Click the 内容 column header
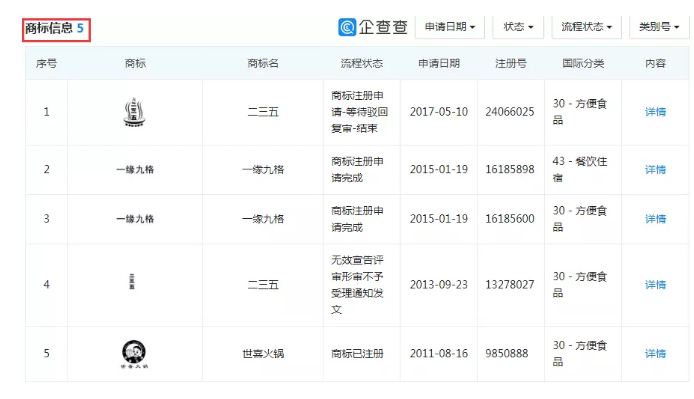 655,63
